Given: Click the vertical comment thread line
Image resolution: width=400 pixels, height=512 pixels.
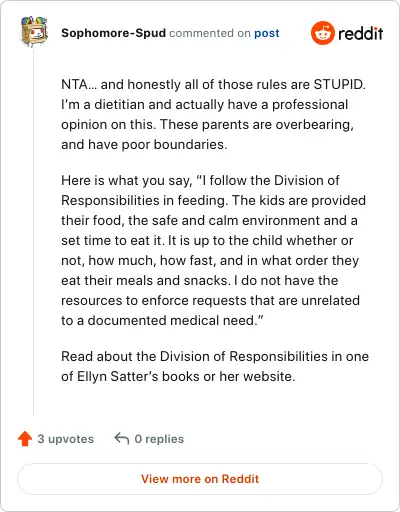Looking at the screenshot, I should pos(33,232).
